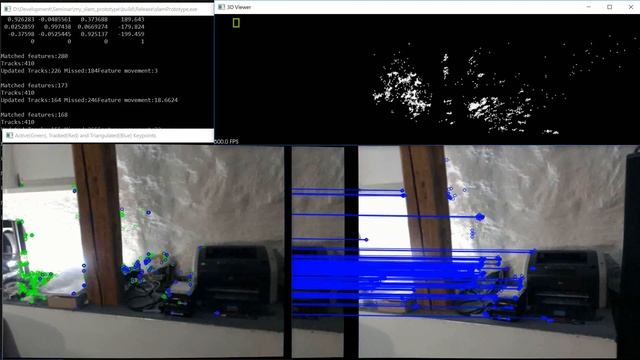Click the FPS counter in 3D Viewer
Image resolution: width=640 pixels, height=360 pixels.
226,141
